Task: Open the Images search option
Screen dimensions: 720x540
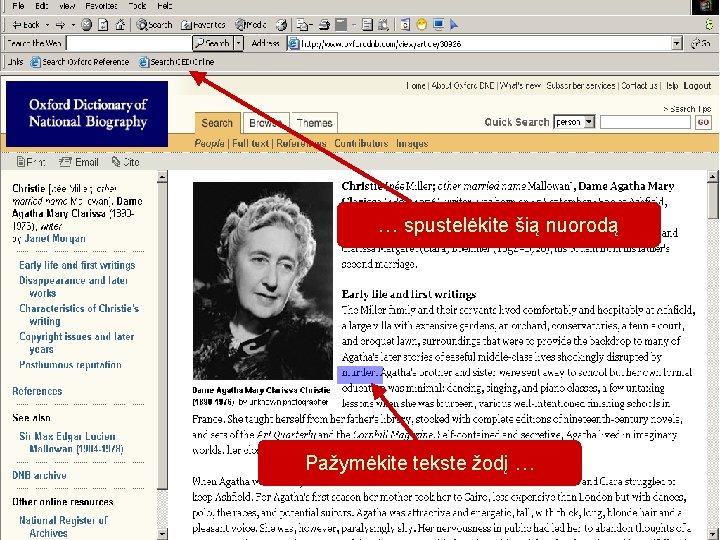Action: pos(412,143)
